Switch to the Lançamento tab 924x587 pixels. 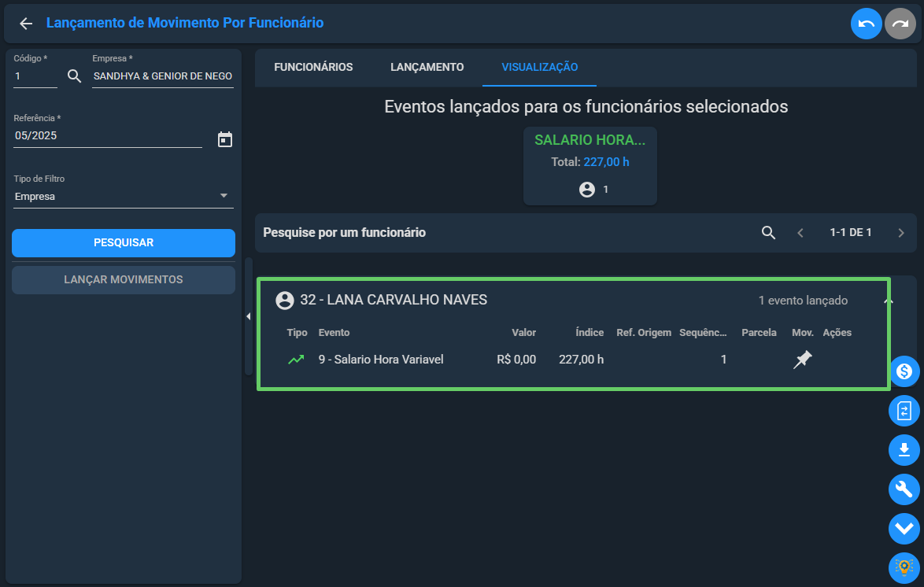point(427,67)
